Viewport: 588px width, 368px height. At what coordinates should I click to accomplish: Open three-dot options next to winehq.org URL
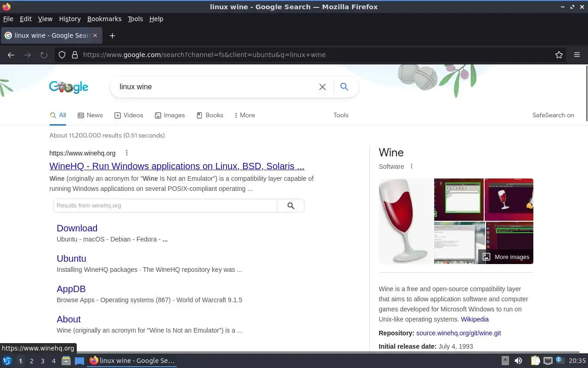(127, 153)
